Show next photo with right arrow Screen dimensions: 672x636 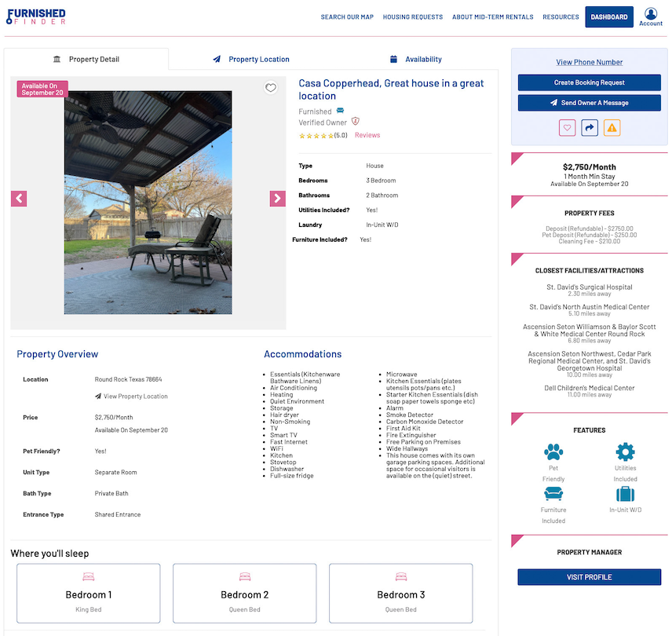point(277,199)
